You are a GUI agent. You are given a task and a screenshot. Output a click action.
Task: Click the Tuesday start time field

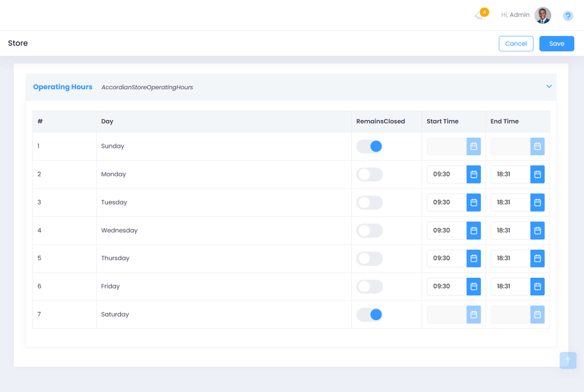[x=446, y=202]
